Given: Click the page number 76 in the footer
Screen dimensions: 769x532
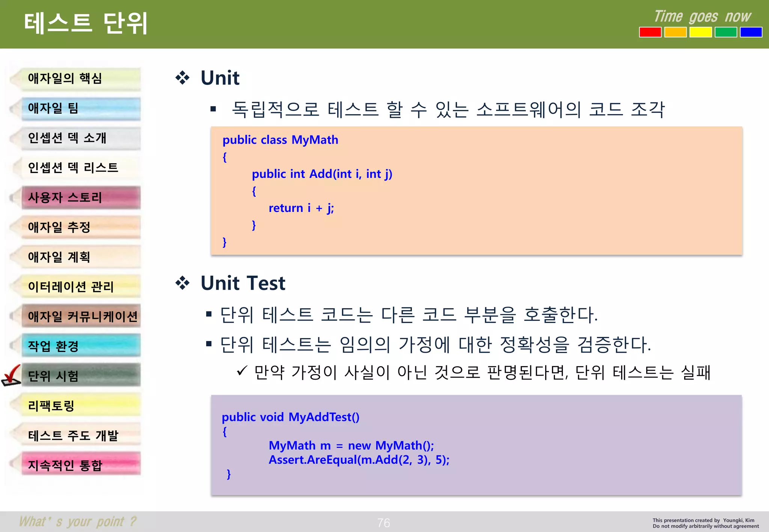Looking at the screenshot, I should pos(383,523).
